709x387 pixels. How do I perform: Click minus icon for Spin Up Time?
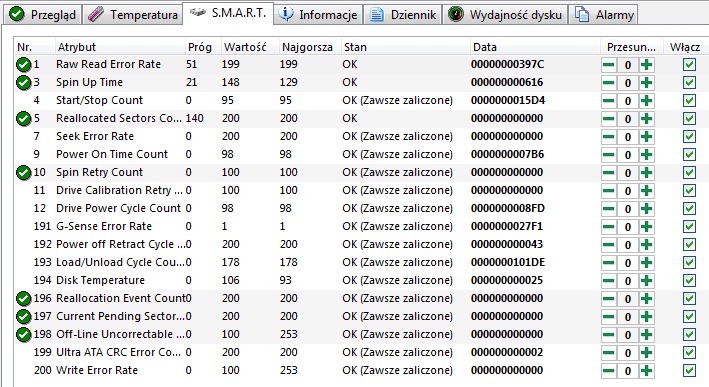[609, 83]
